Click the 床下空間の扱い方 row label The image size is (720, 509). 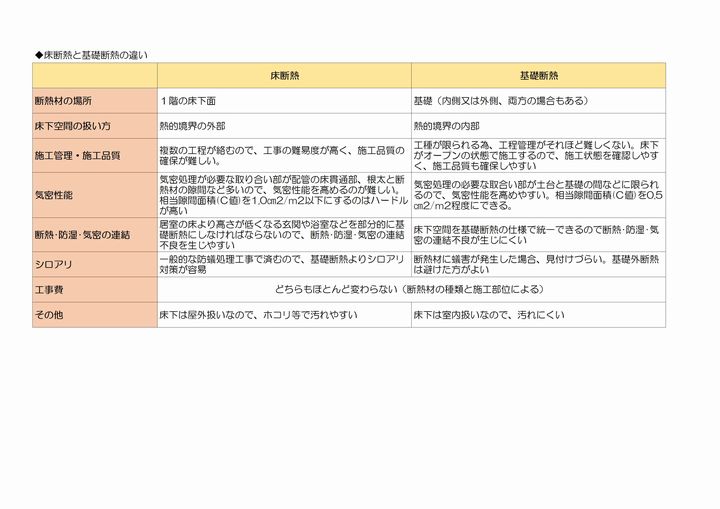[x=72, y=127]
